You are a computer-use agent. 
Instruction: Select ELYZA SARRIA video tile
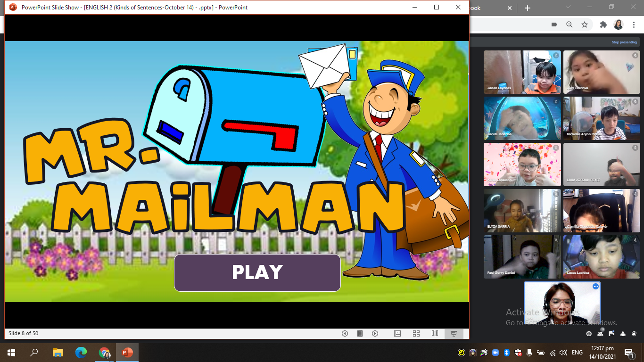pos(522,211)
